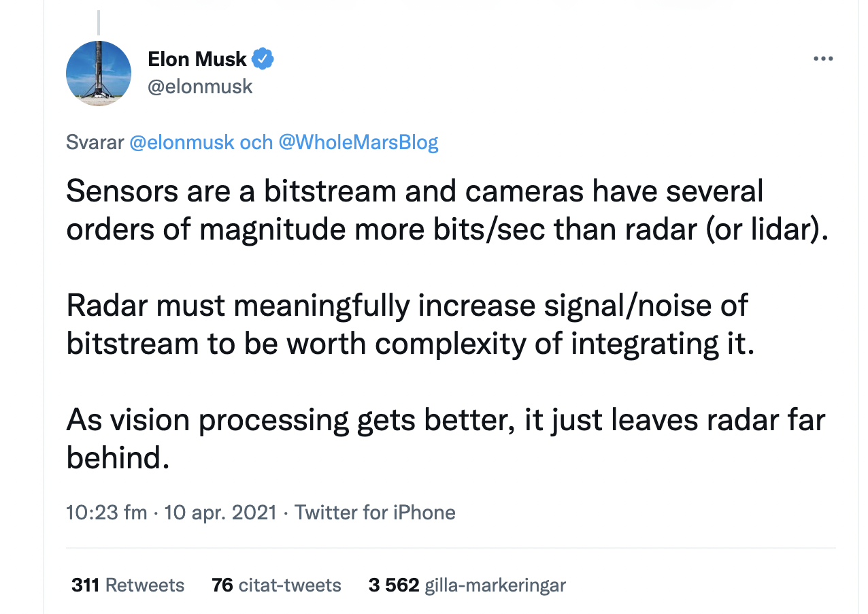Click the 10:23 fm · 10 apr. 2021 timestamp
Image resolution: width=868 pixels, height=614 pixels.
(171, 512)
